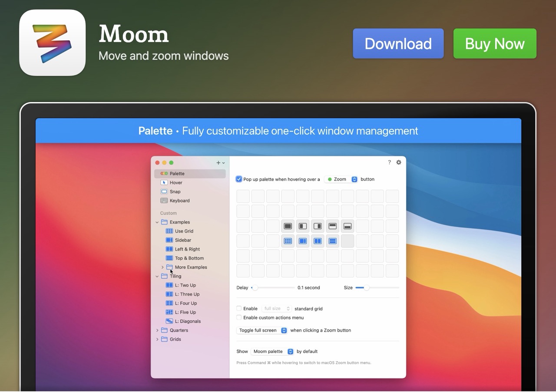Open the Toggle full screen dropdown
Image resolution: width=556 pixels, height=392 pixels.
point(262,330)
